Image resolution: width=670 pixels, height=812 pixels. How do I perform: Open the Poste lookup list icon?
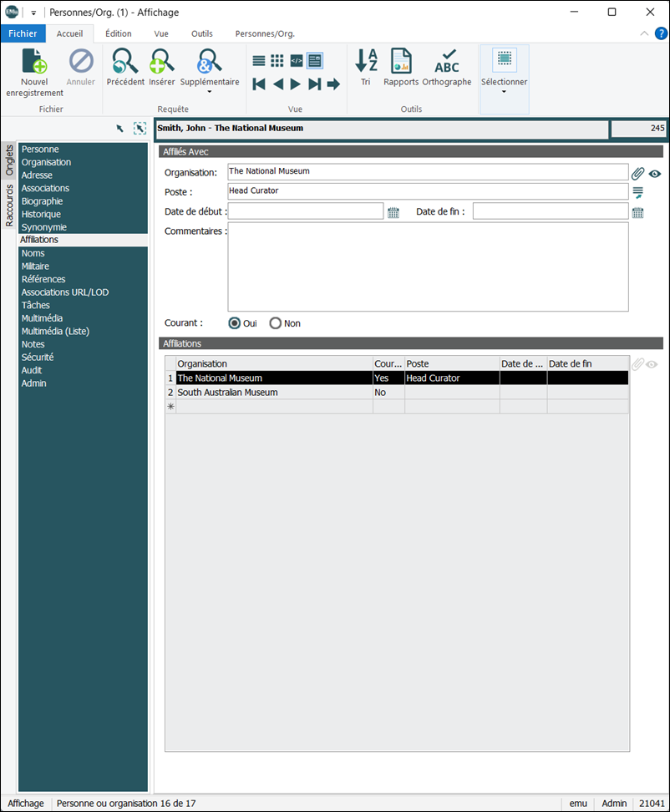(638, 193)
